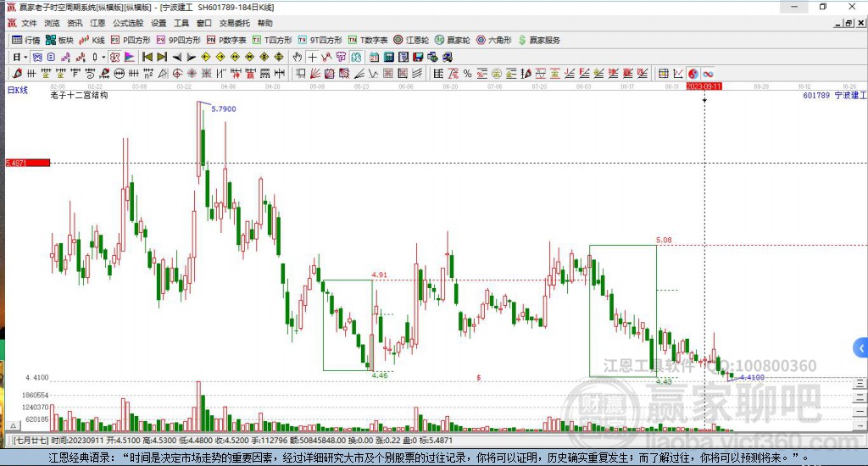Select the hand pan tool

coord(298,57)
